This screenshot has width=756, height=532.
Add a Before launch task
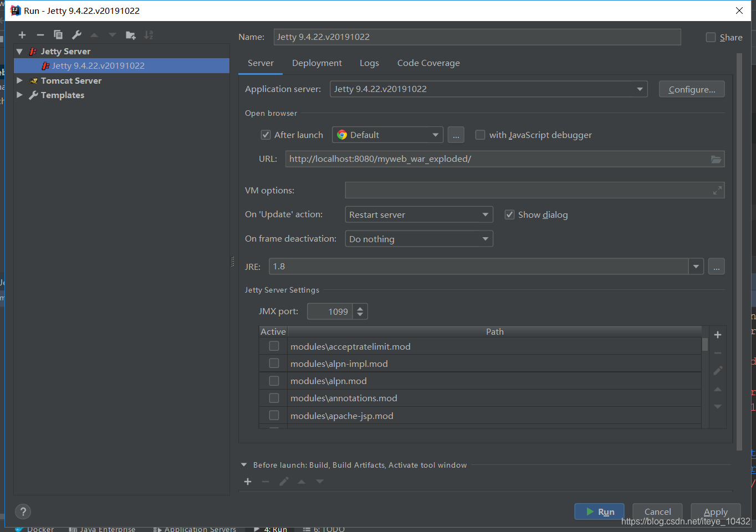(248, 482)
